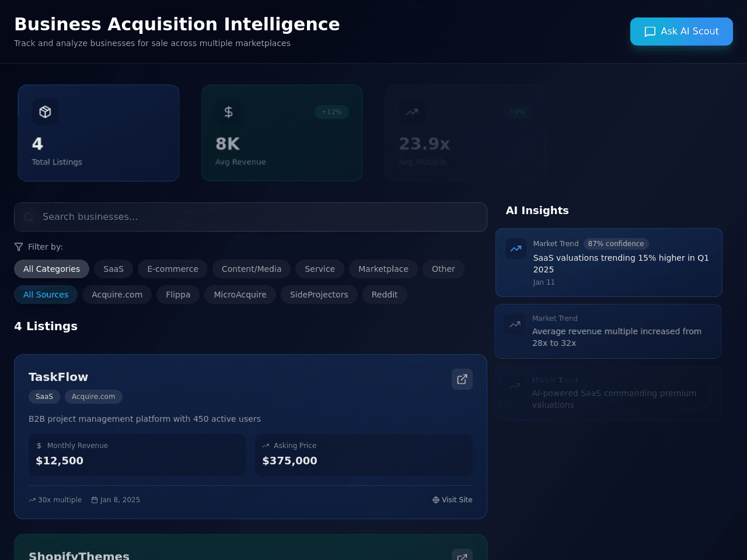
Task: Click the globe icon beside Visit Site
Action: click(x=436, y=500)
